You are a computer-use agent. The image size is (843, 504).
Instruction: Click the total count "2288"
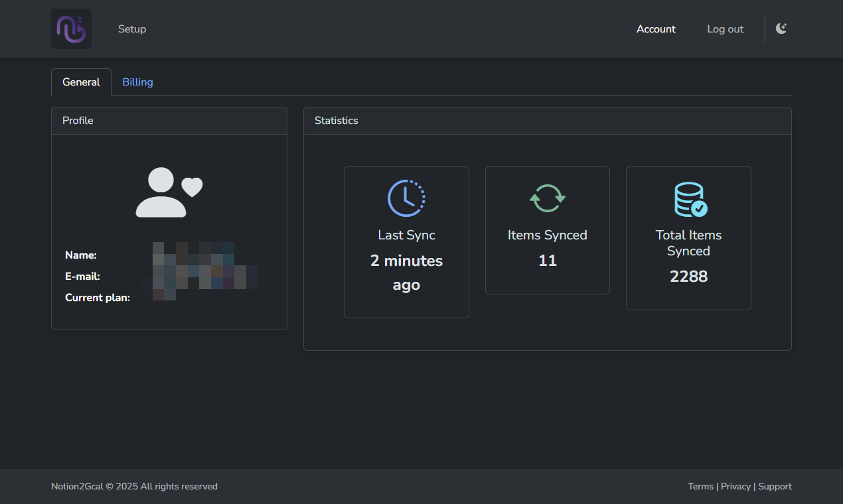(688, 277)
